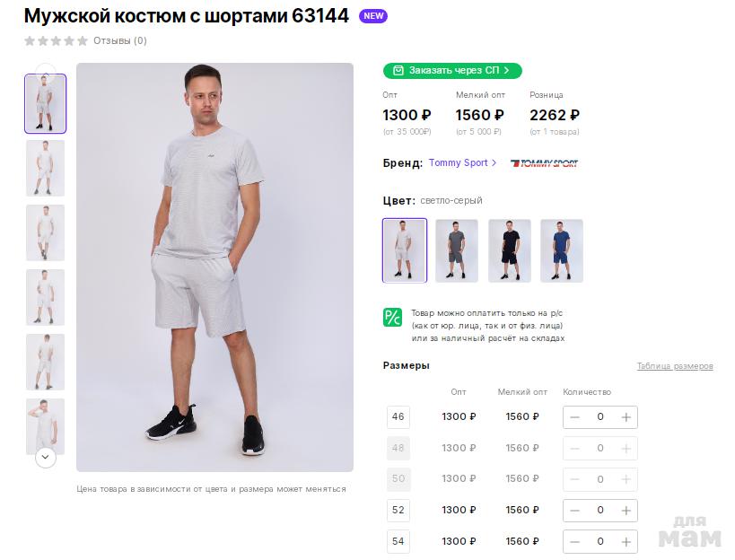Open the "Таблица размеров" size chart
The width and height of the screenshot is (735, 560).
[x=675, y=366]
